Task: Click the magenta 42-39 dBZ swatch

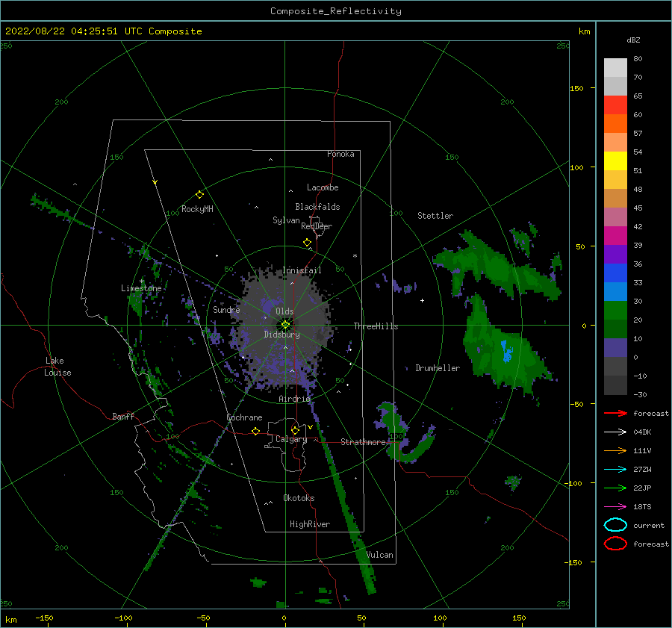Action: 615,236
